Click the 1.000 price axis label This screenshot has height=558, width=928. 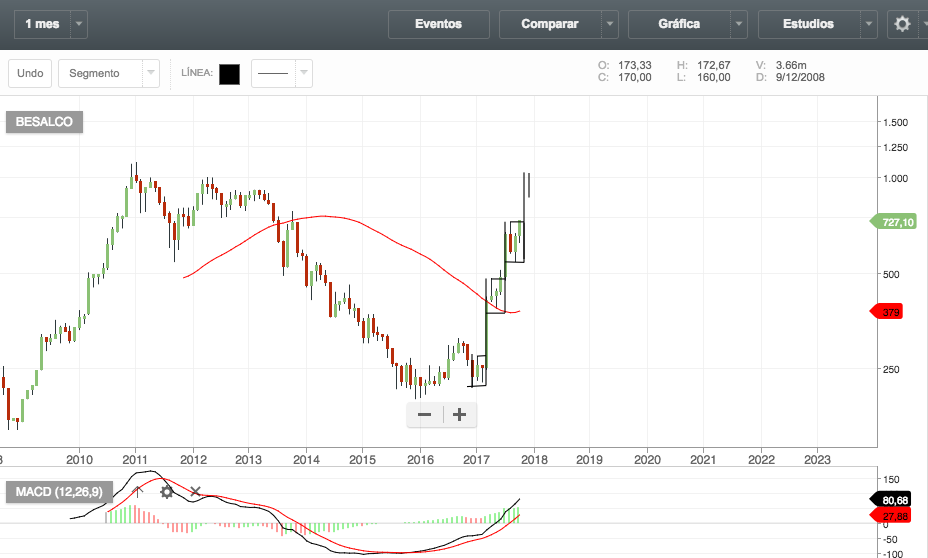895,178
